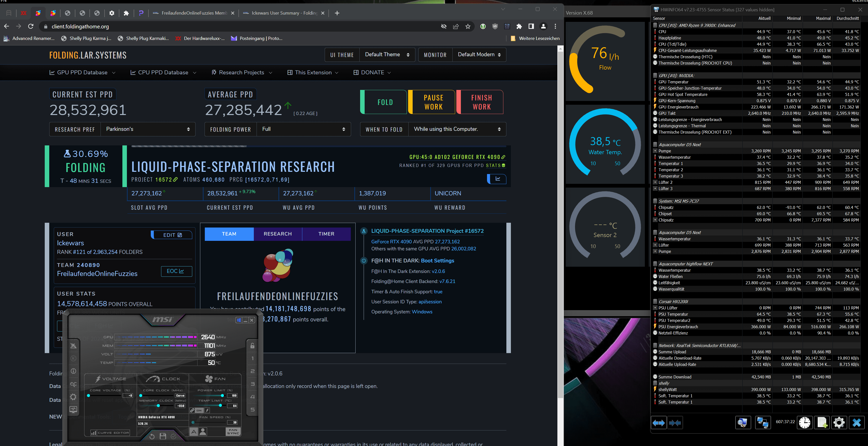Switch to the RESEARCH tab
Viewport: 868px width, 446px height.
278,234
